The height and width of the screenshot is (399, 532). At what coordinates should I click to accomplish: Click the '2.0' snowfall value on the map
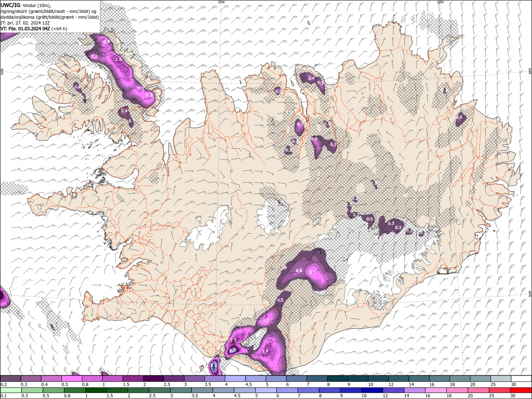coord(118,60)
